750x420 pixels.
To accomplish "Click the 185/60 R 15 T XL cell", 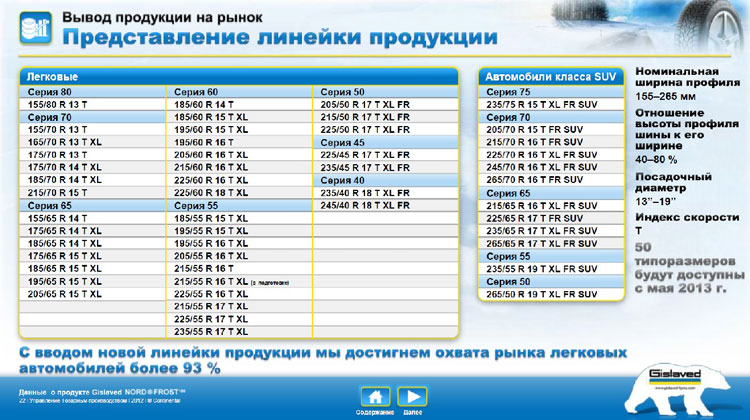I will point(239,117).
